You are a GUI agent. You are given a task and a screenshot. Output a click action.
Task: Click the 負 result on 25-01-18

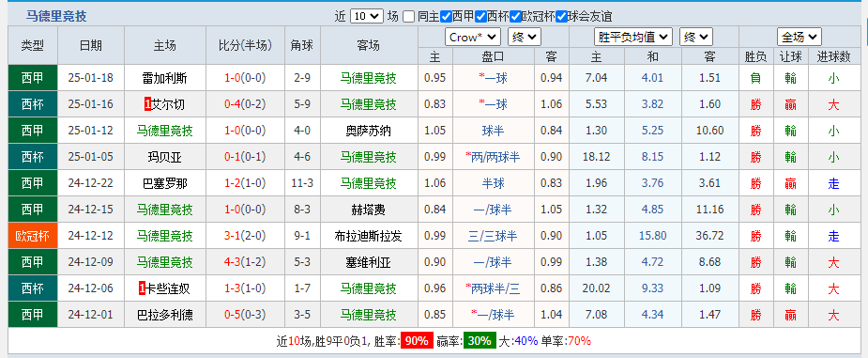pos(755,78)
